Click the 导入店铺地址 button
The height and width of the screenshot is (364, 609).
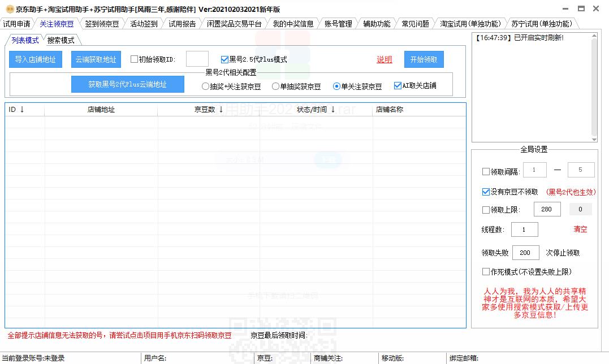click(x=36, y=59)
